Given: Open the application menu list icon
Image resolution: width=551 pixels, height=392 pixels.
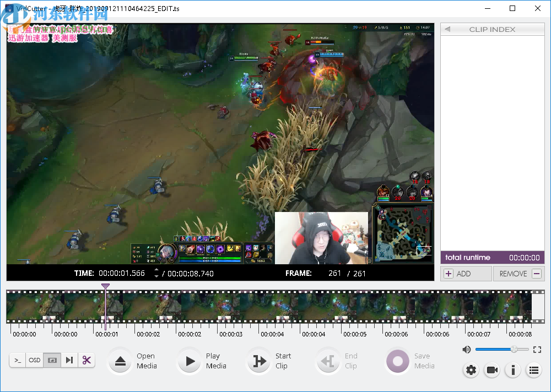Looking at the screenshot, I should tap(534, 370).
